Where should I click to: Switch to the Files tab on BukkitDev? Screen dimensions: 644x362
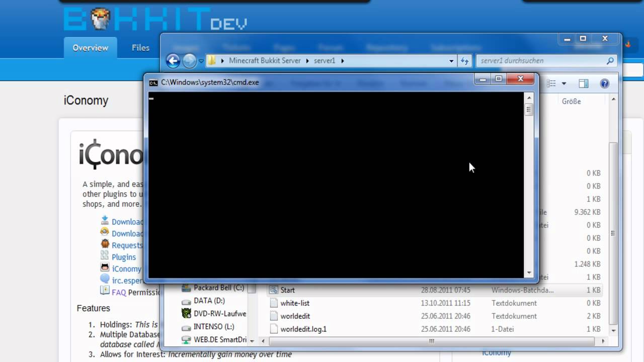click(x=140, y=48)
